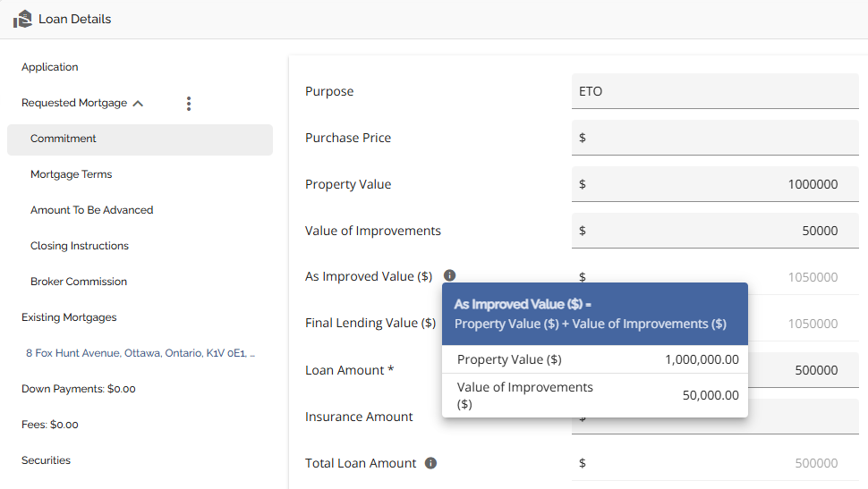868x489 pixels.
Task: Open the Application section
Action: point(50,67)
